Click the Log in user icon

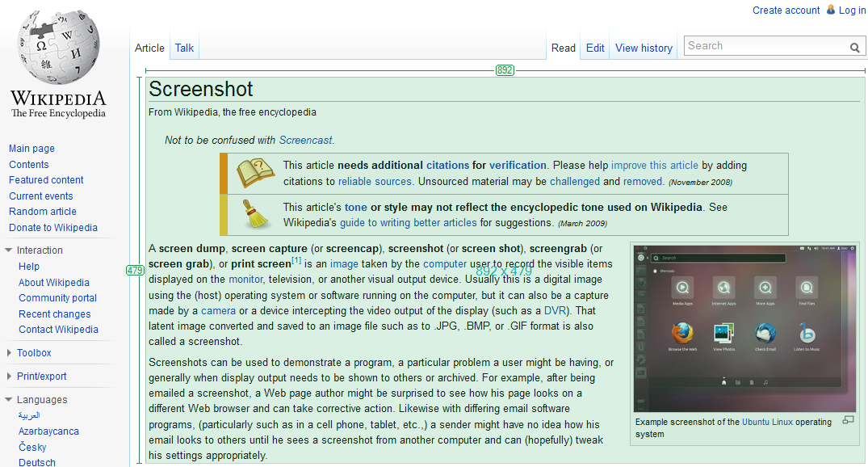point(831,10)
